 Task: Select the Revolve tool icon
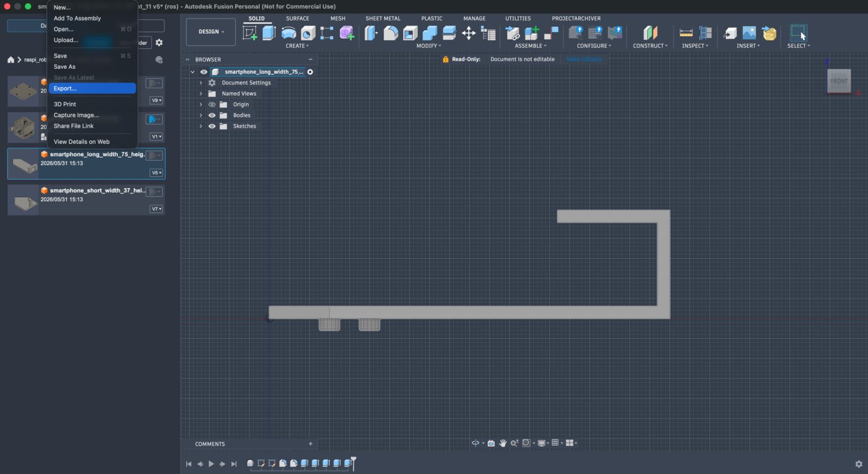point(289,33)
